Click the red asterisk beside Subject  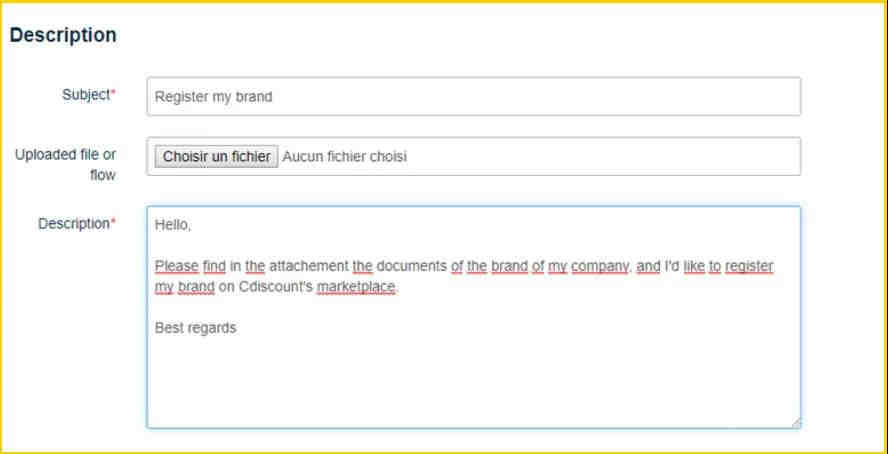pyautogui.click(x=113, y=94)
